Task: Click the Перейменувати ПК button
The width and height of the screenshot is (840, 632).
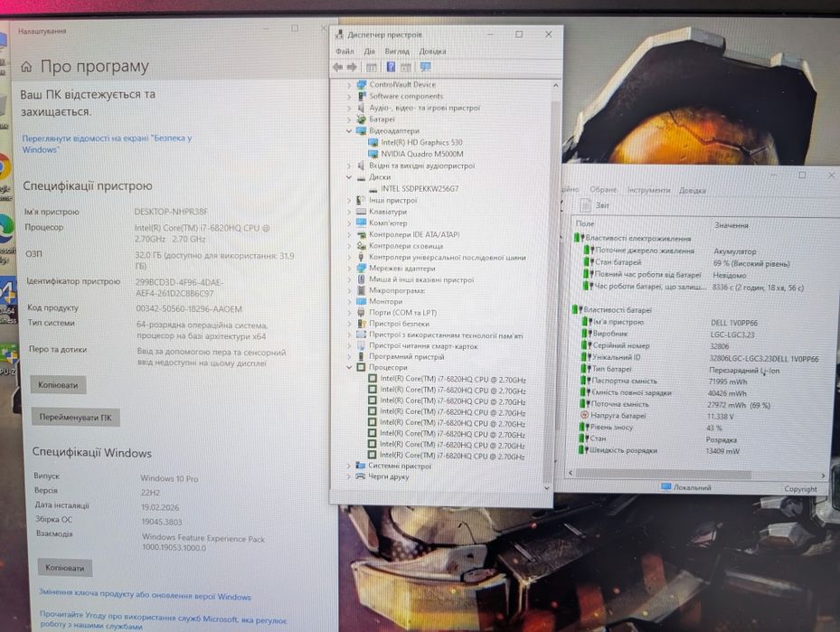Action: point(76,417)
